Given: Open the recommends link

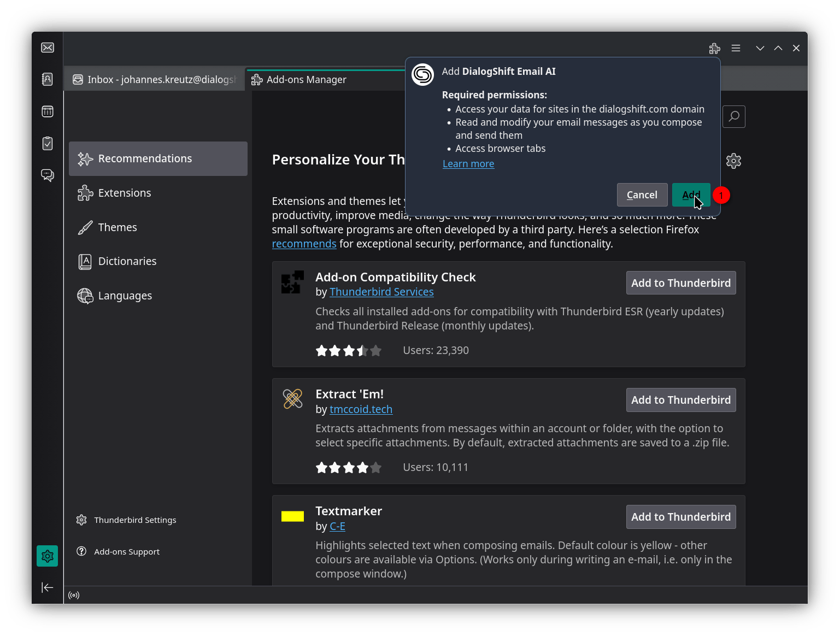Looking at the screenshot, I should coord(304,244).
